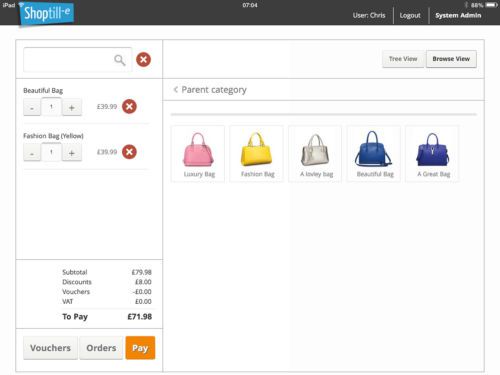The image size is (500, 375).
Task: Click the Logout link
Action: [x=410, y=15]
